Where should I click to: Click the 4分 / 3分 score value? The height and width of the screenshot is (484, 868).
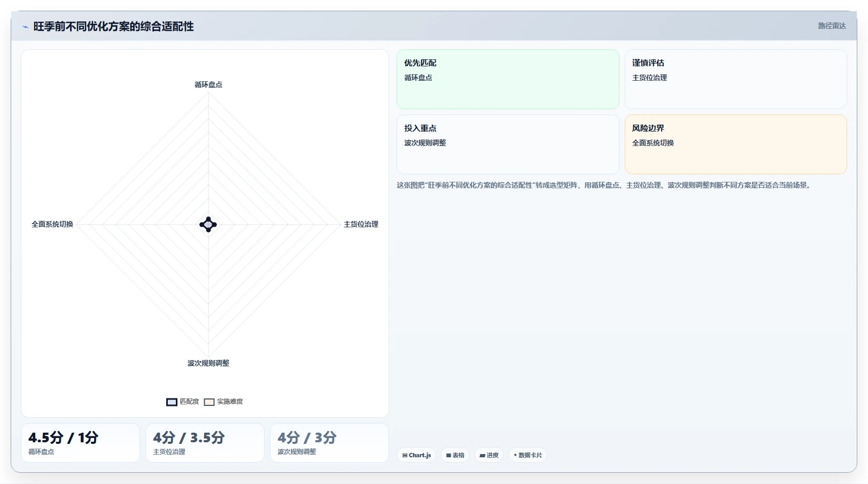coord(307,437)
